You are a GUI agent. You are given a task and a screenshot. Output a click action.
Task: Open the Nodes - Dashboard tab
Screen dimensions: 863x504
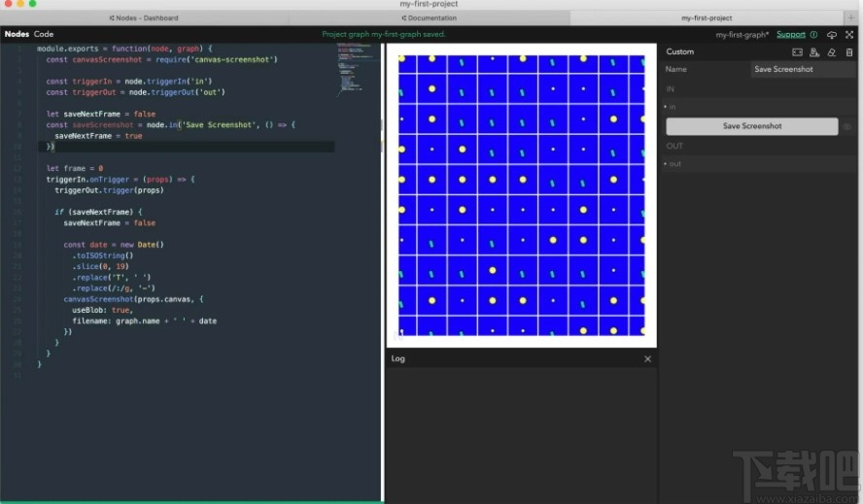click(x=144, y=18)
